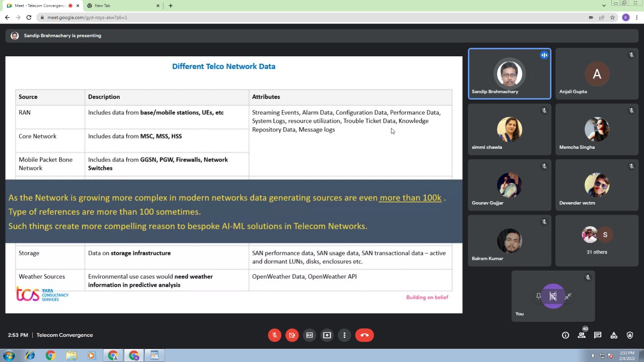Open Chrome's three-dot menu

pyautogui.click(x=637, y=18)
